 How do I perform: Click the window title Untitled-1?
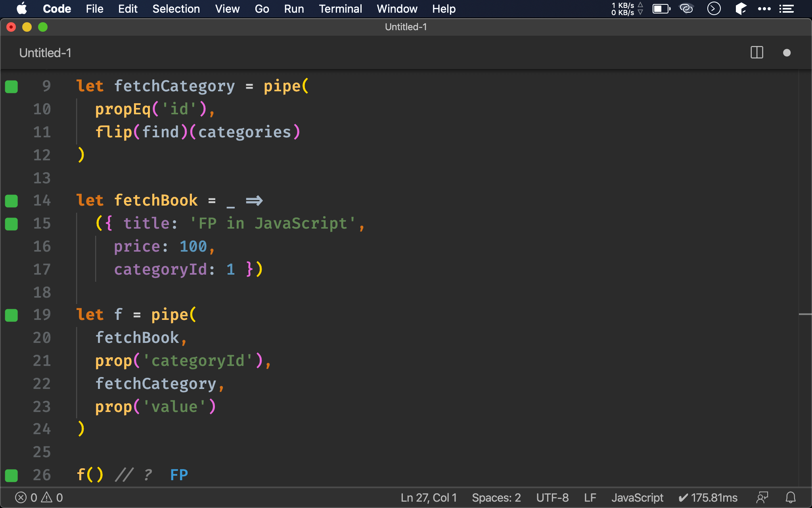406,27
